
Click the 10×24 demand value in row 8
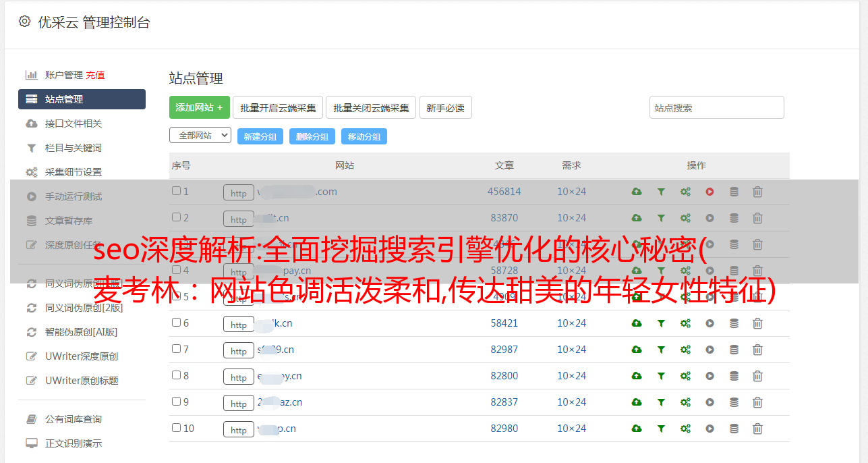571,376
